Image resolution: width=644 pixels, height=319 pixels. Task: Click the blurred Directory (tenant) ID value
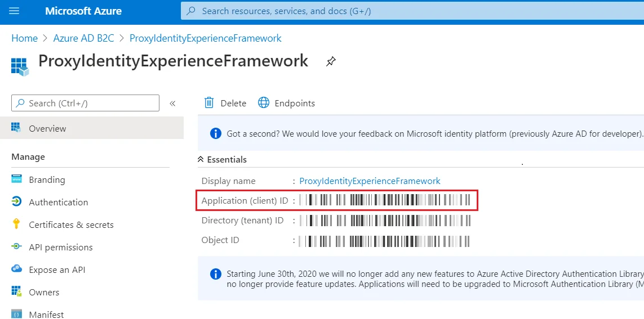tap(384, 220)
